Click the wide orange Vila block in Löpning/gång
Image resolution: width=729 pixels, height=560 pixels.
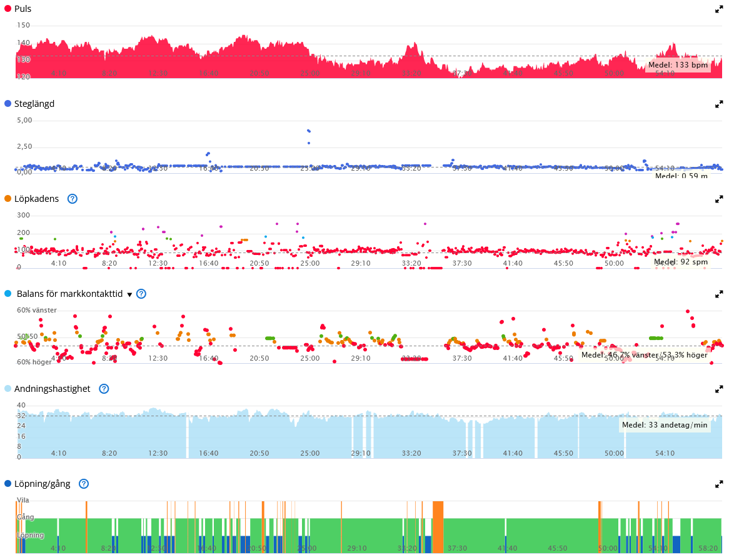pos(438,527)
